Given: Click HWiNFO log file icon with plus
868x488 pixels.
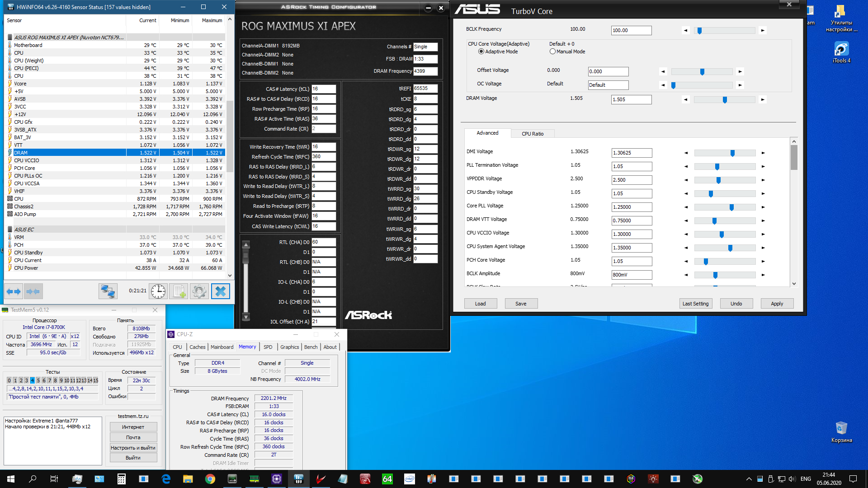Looking at the screenshot, I should pos(179,291).
